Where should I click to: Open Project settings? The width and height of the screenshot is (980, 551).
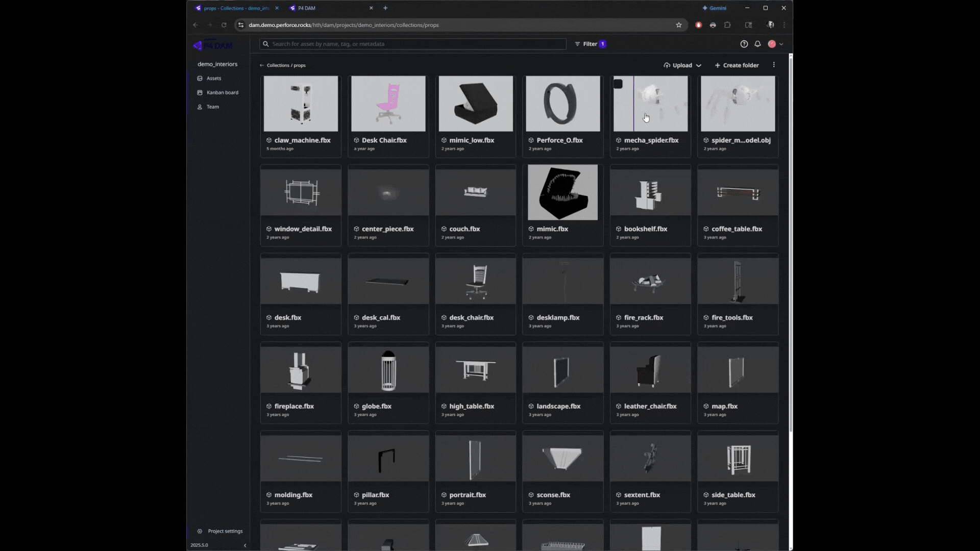pos(225,531)
